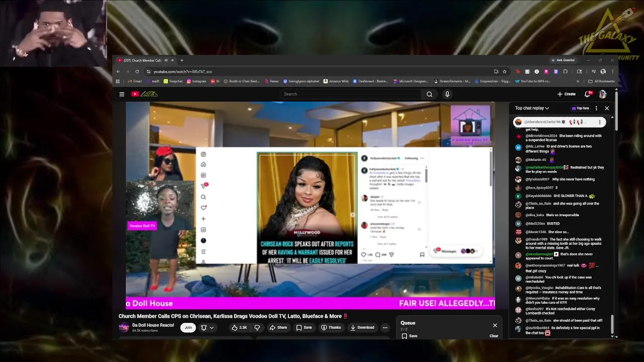Click the StreamElements bookmark

point(452,81)
